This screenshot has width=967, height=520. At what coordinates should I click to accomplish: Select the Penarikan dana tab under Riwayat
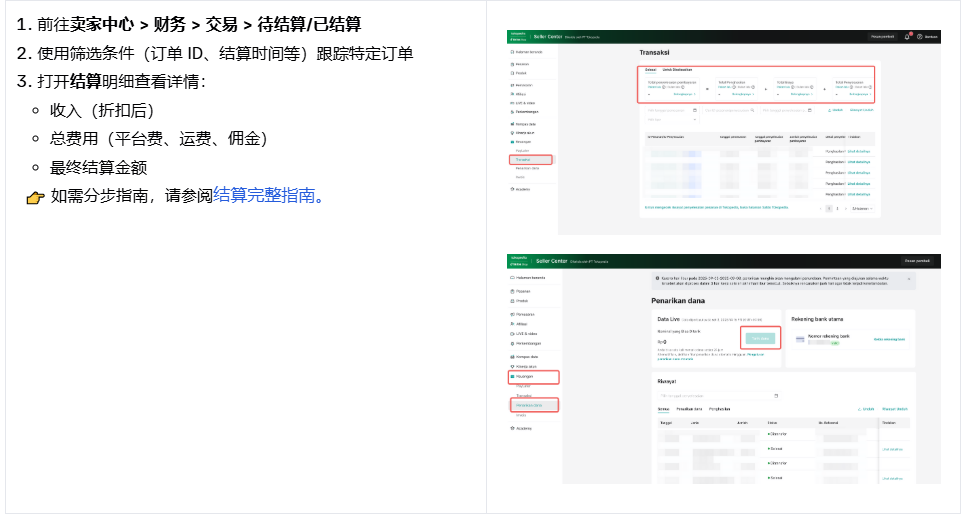tap(687, 410)
